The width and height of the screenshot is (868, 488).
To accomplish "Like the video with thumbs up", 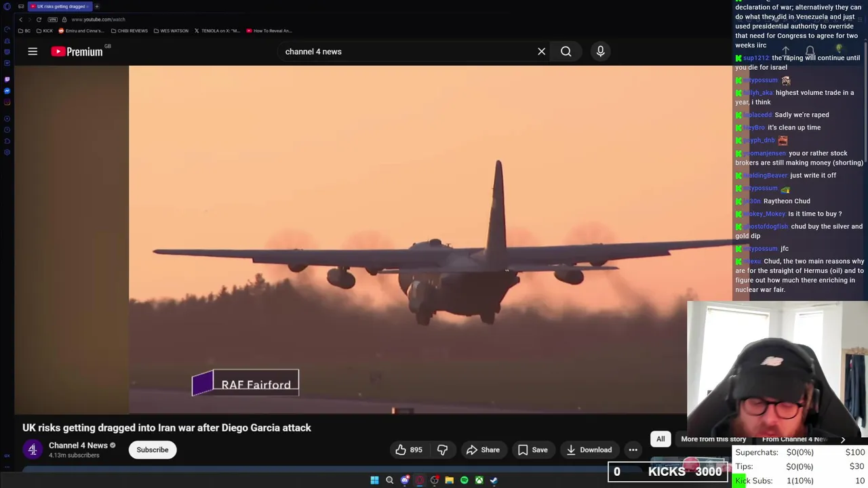I will [x=409, y=450].
